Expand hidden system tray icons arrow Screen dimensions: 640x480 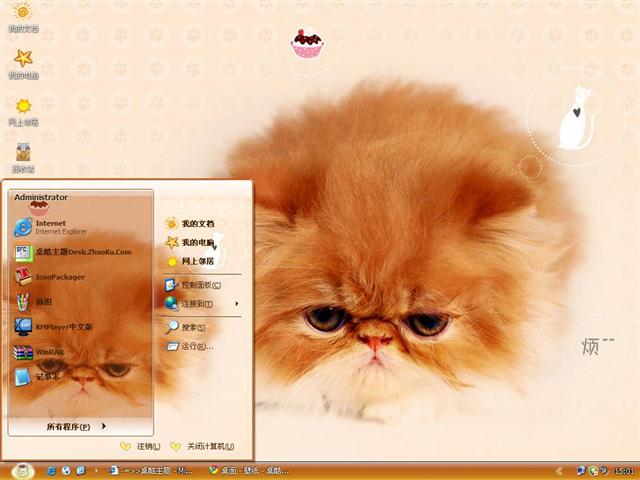(559, 471)
